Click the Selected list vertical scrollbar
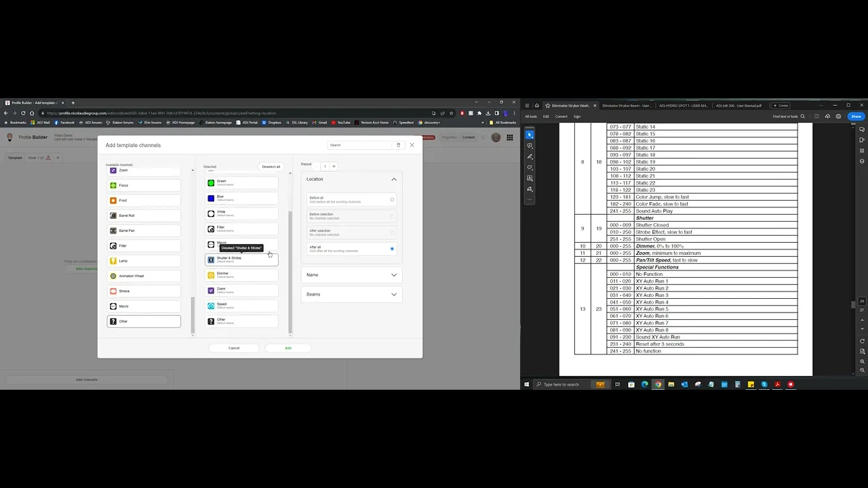The image size is (868, 488). pos(290,271)
